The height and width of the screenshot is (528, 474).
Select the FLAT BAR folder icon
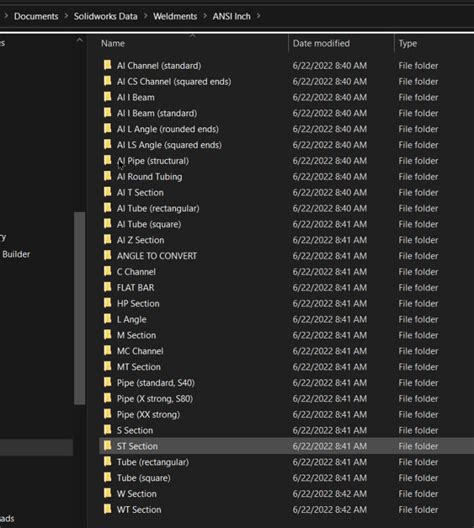[107, 287]
